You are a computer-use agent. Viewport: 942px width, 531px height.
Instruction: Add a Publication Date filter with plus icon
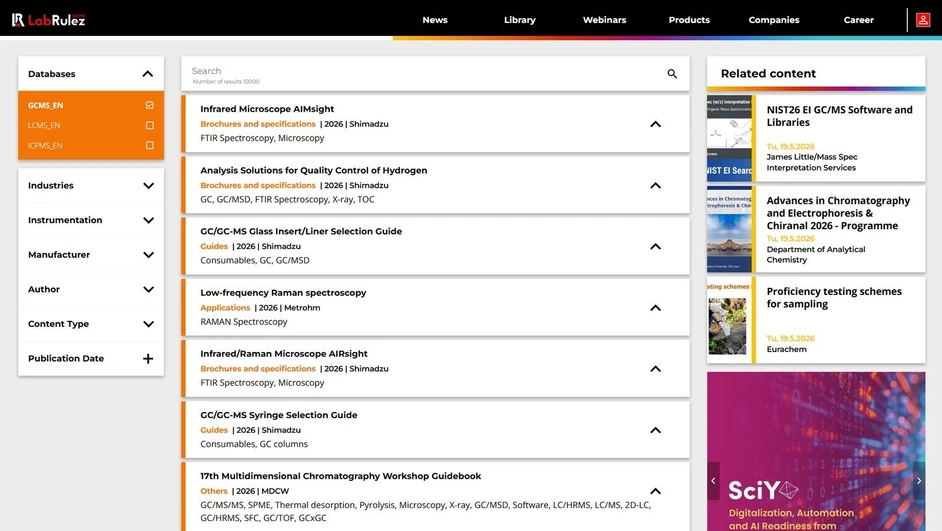(x=148, y=359)
